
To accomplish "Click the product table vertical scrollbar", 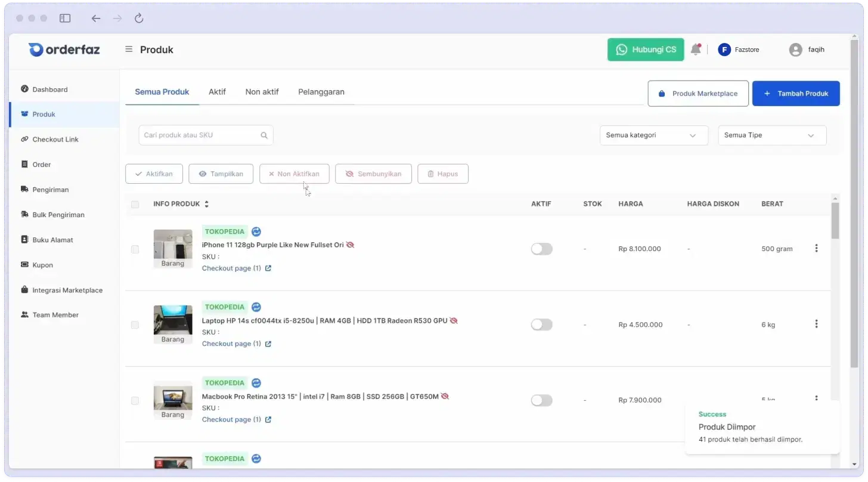I will coord(835,221).
